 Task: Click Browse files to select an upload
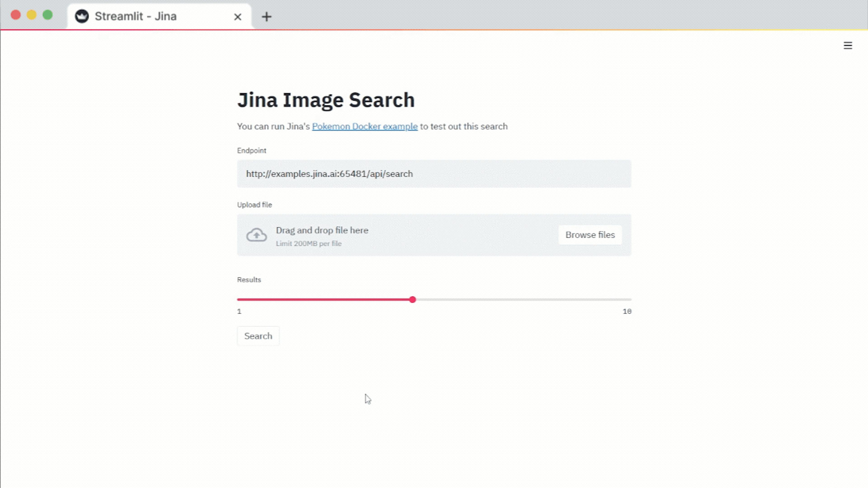pos(590,235)
